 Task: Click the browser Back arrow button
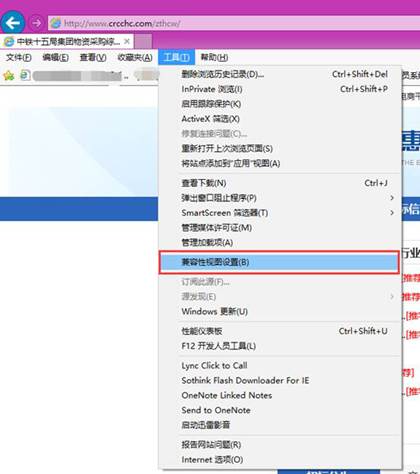[13, 23]
